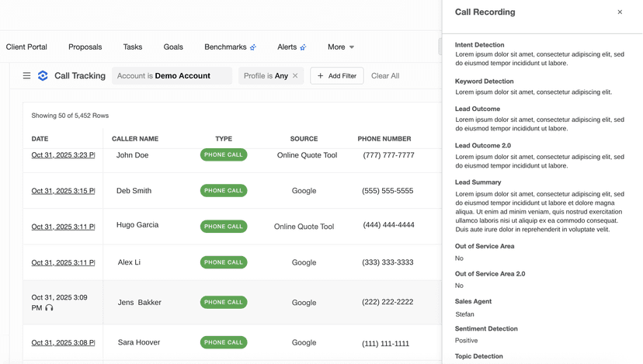Open the Oct 31, 2025 3:23 PM call
This screenshot has height=364, width=643.
[63, 155]
